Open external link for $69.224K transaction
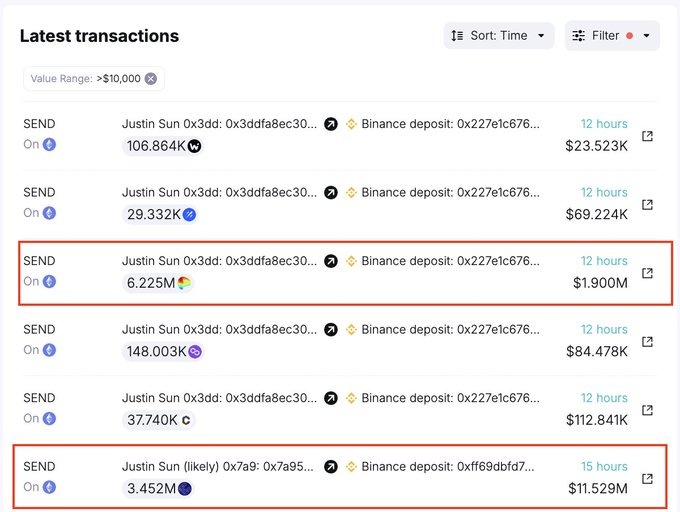This screenshot has width=680, height=512. coord(647,204)
